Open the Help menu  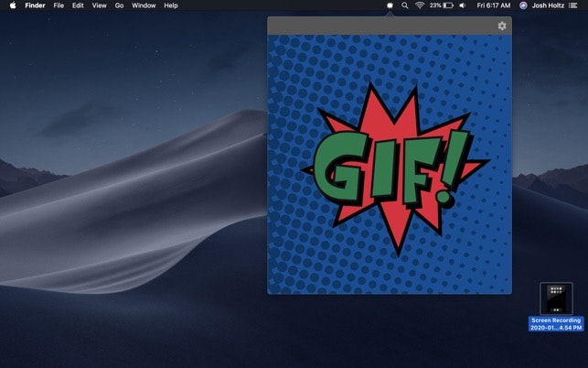coord(171,5)
